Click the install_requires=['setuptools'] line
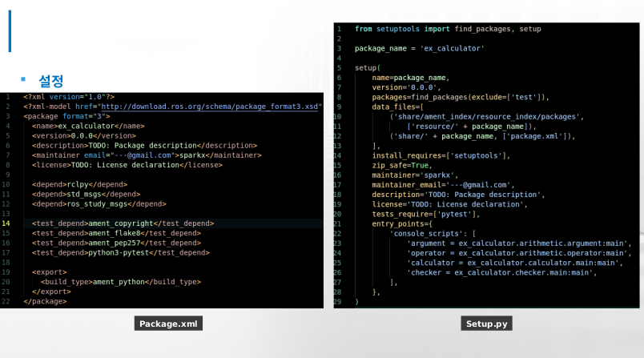Viewport: 644px width, 358px height. coord(441,155)
